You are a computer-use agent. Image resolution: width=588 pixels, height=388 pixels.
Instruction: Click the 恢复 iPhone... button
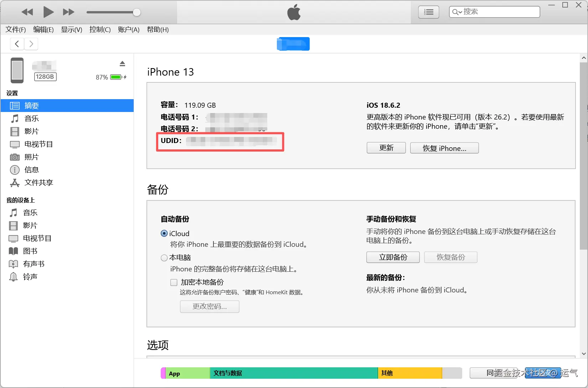(x=444, y=148)
